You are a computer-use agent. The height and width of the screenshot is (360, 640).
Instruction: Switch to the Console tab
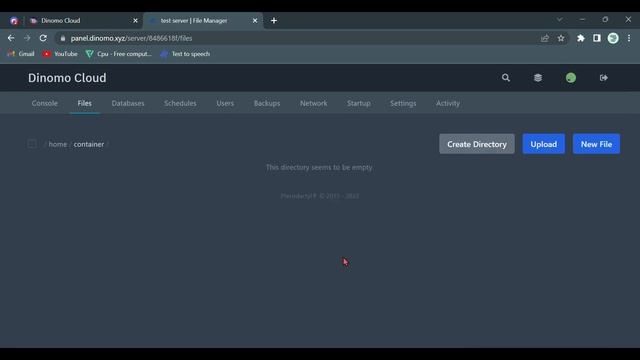click(x=44, y=103)
